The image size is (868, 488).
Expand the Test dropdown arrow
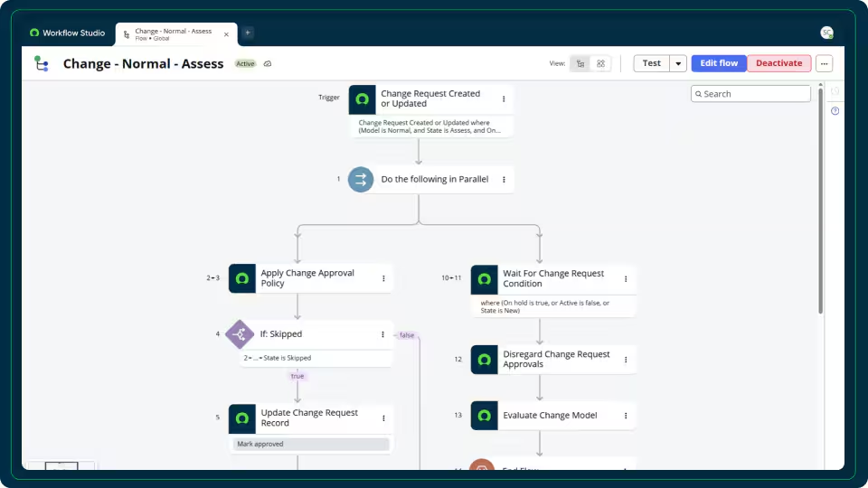678,63
